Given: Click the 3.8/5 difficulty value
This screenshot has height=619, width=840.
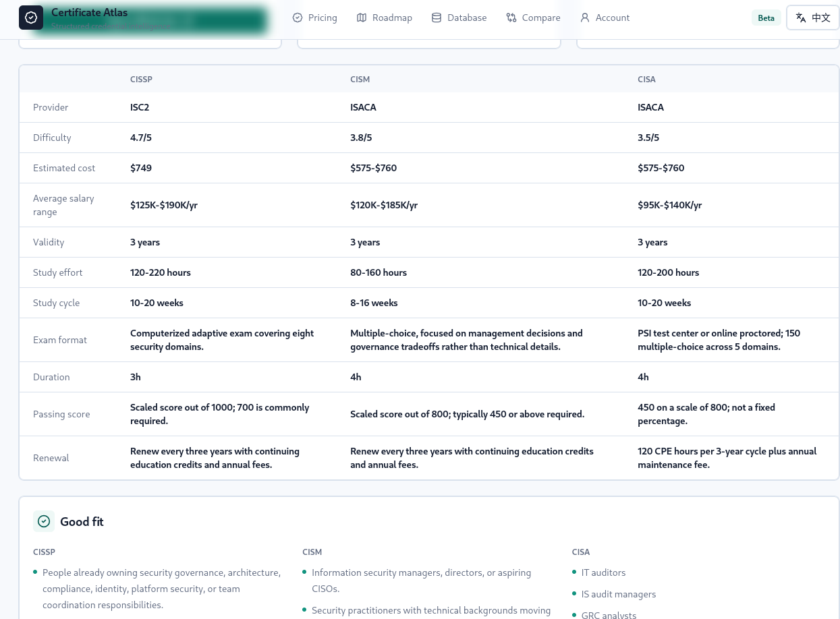Looking at the screenshot, I should click(361, 138).
